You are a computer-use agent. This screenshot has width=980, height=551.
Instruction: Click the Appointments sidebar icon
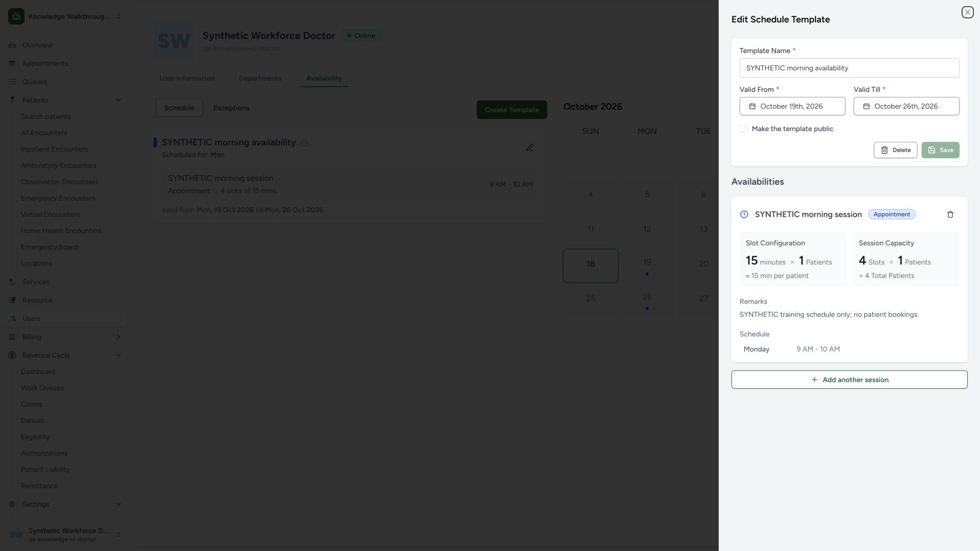pyautogui.click(x=12, y=63)
